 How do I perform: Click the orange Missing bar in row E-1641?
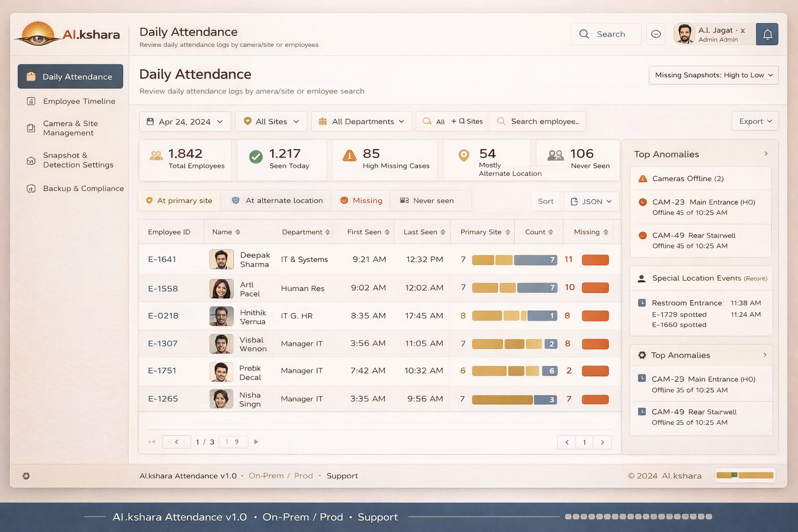click(595, 260)
